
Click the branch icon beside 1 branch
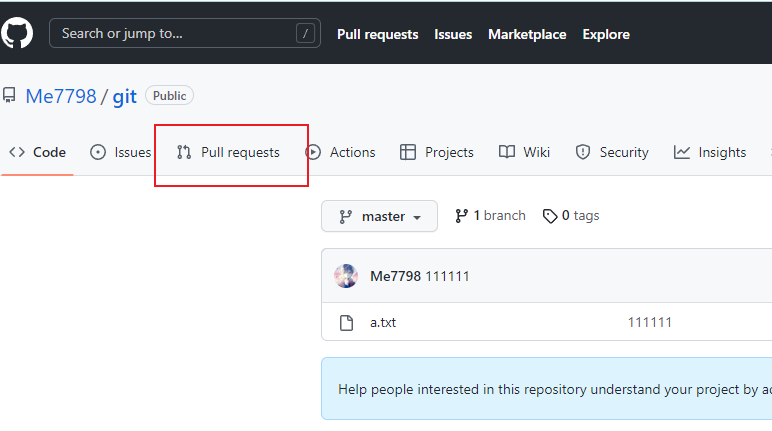[461, 216]
